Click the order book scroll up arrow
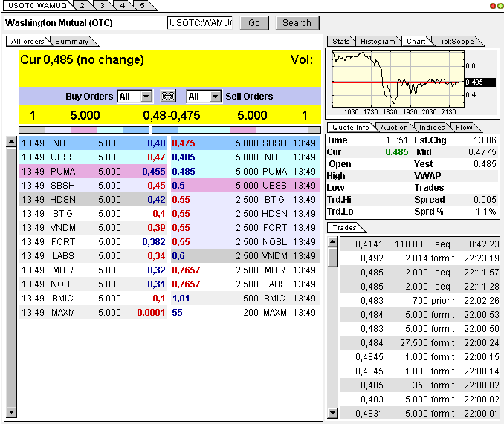 pyautogui.click(x=11, y=142)
